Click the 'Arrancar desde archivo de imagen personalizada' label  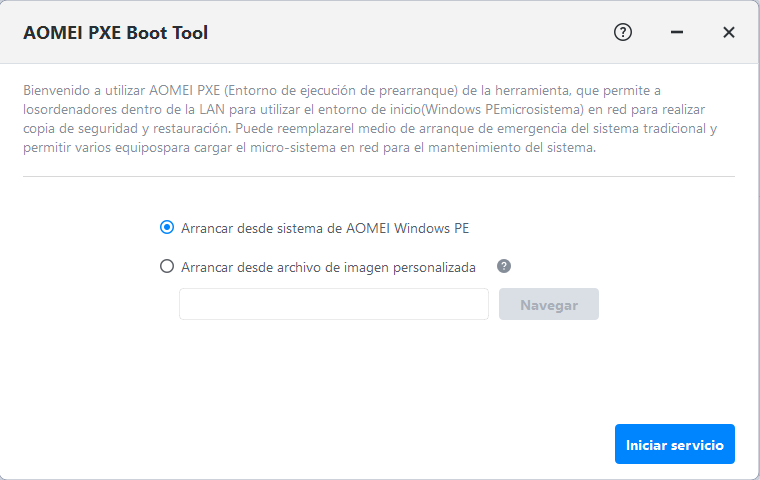pos(328,267)
